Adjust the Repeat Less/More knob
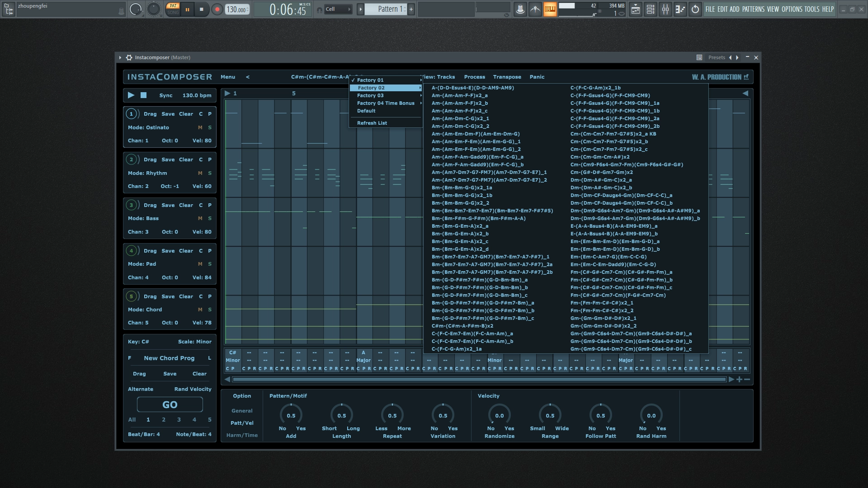868x488 pixels. (x=392, y=415)
